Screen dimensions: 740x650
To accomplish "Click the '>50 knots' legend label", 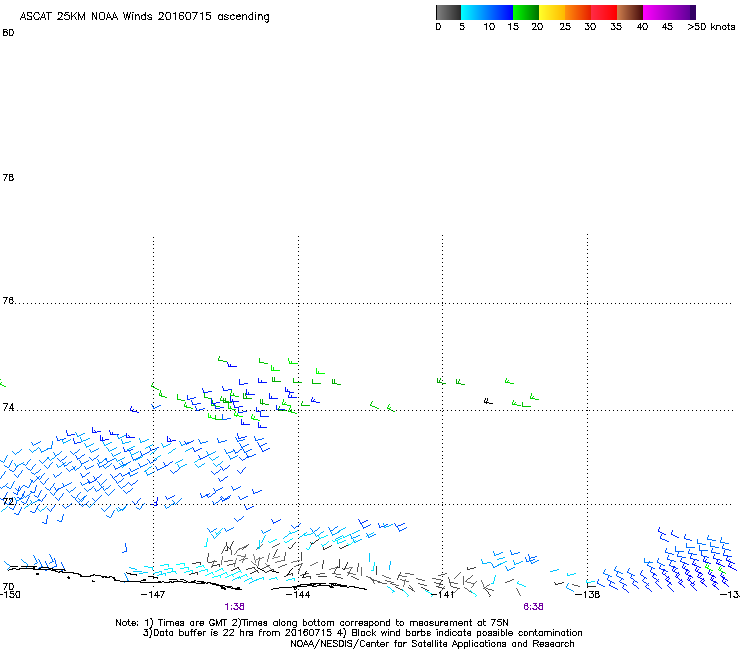I will tap(711, 27).
